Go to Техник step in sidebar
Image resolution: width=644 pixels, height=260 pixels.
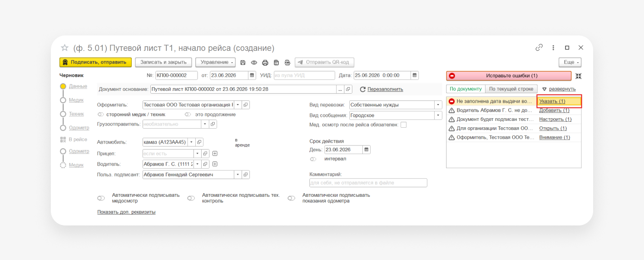76,114
